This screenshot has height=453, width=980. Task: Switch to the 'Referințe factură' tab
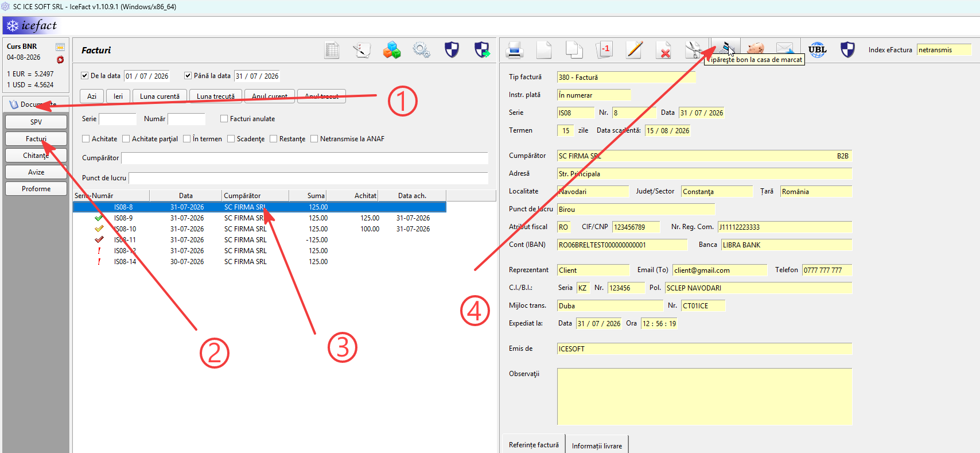(534, 445)
